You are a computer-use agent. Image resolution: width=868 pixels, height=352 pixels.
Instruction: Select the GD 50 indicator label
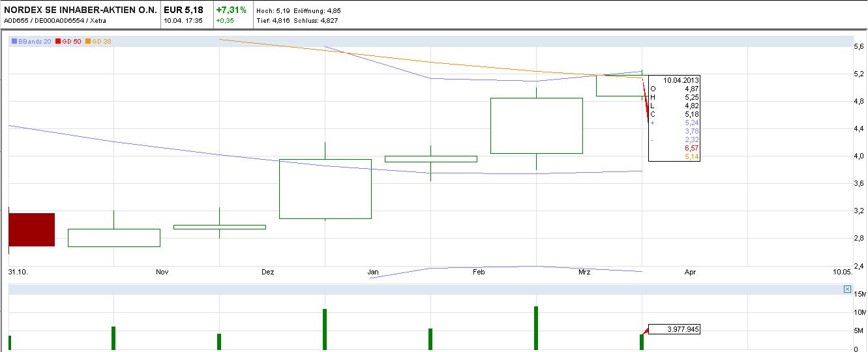[x=72, y=42]
